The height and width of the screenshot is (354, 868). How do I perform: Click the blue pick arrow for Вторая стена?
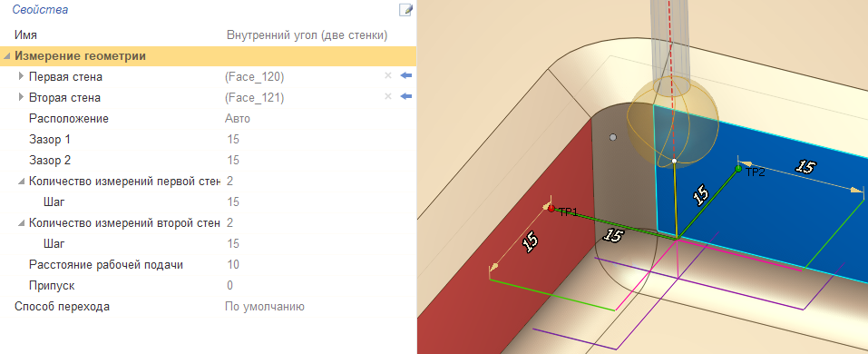coord(406,97)
